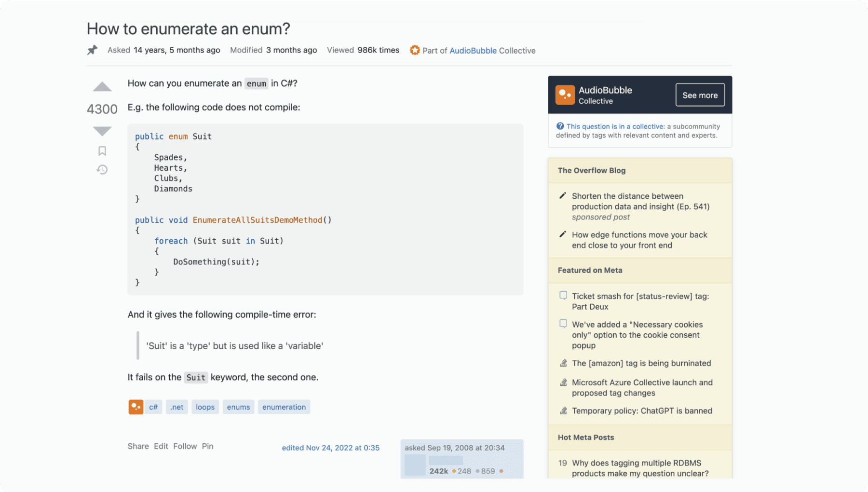The width and height of the screenshot is (868, 492).
Task: Select the enumeration tag
Action: point(284,407)
